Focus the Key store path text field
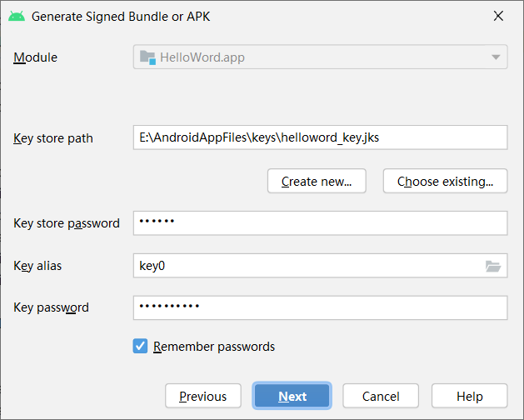This screenshot has width=524, height=420. (320, 137)
